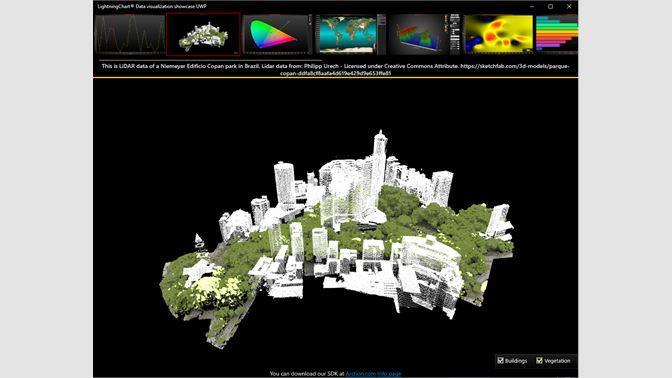
Task: Minimize the LightningChart showcase window
Action: click(x=532, y=6)
